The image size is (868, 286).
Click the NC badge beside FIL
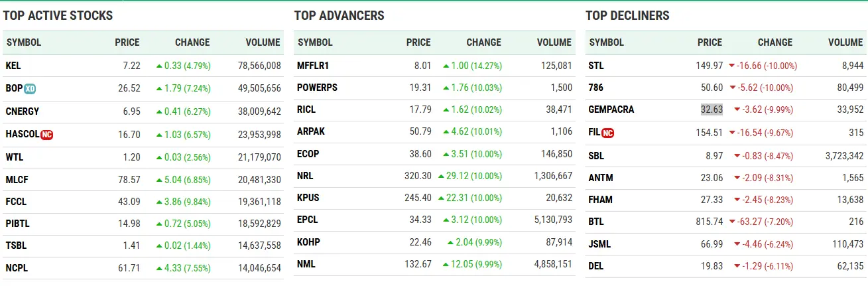[x=607, y=133]
